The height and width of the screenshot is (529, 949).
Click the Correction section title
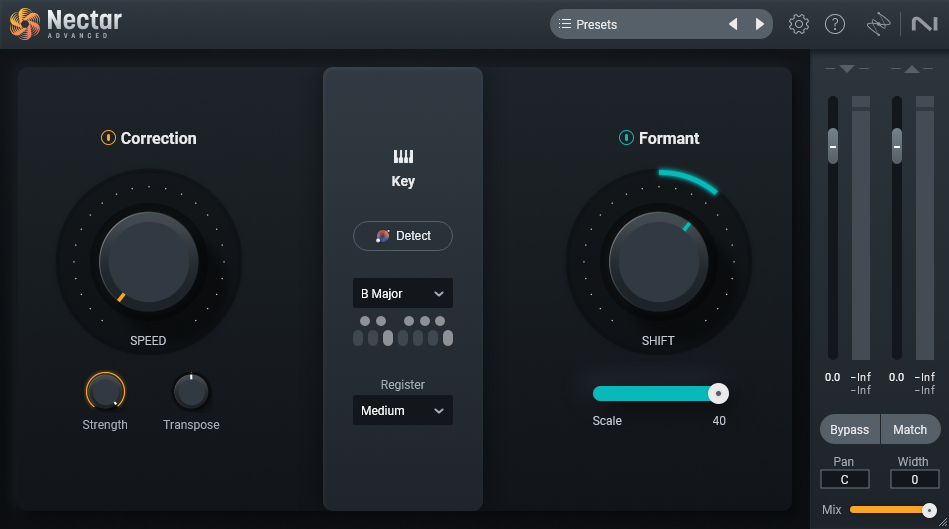(x=159, y=138)
